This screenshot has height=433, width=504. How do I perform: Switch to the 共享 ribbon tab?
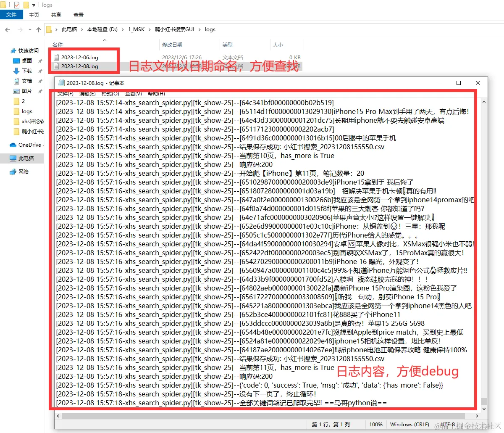[56, 15]
